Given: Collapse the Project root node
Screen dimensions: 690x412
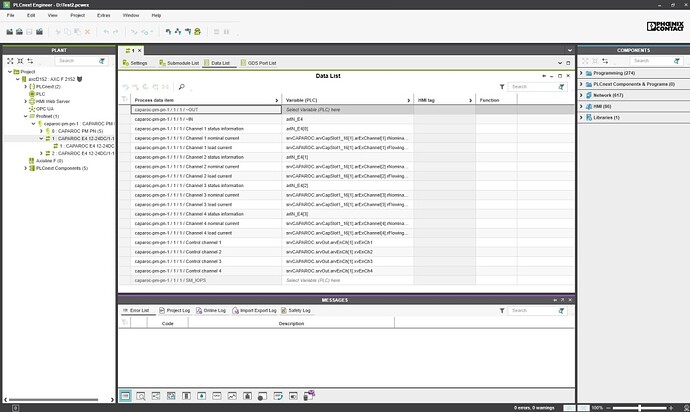Looking at the screenshot, I should pyautogui.click(x=10, y=71).
